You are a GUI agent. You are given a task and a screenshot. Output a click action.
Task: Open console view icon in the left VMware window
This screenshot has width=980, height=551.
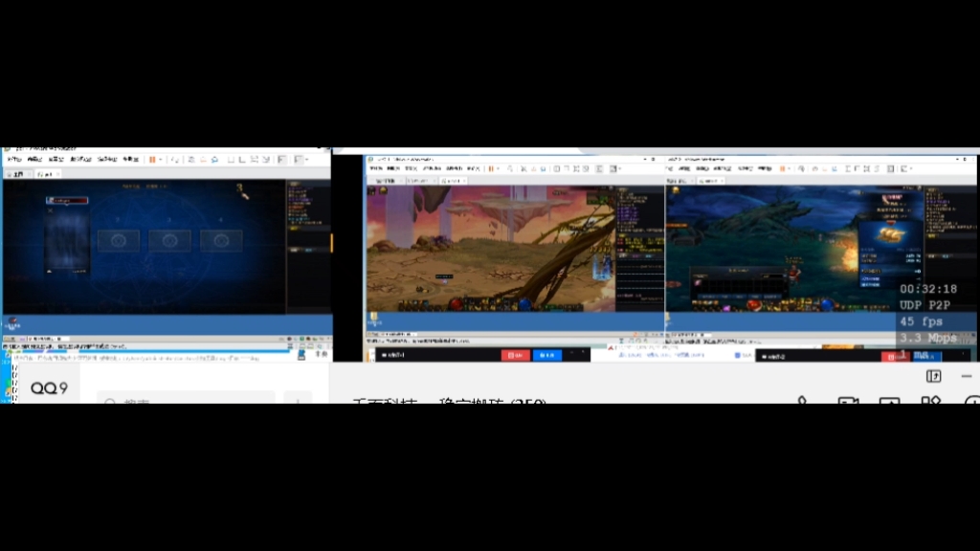point(282,160)
